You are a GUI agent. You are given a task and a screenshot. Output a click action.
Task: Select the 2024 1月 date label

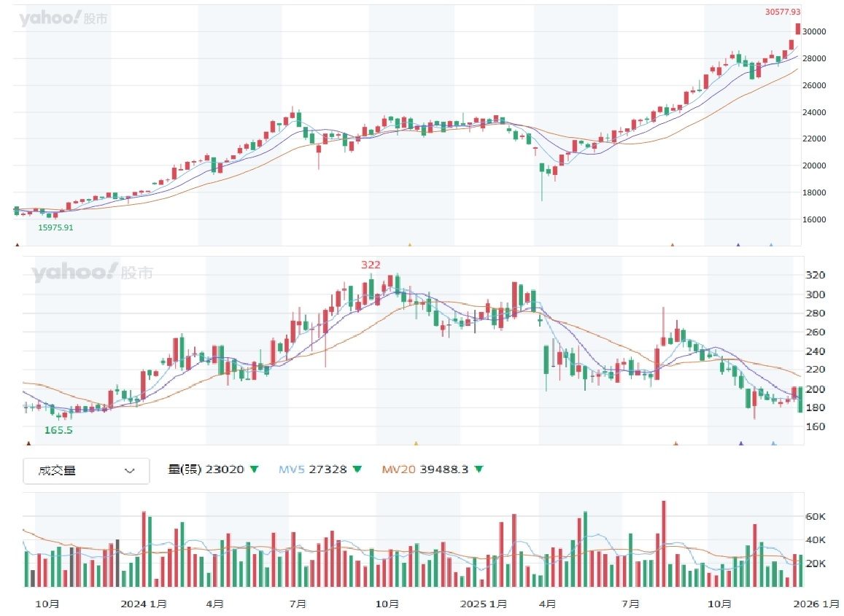pos(144,604)
